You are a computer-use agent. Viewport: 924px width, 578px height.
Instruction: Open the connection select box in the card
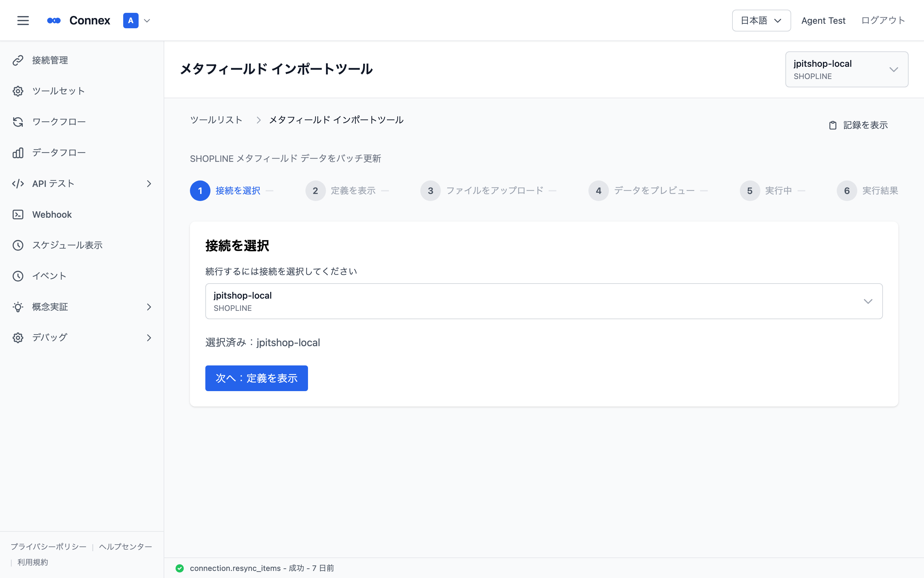(544, 301)
